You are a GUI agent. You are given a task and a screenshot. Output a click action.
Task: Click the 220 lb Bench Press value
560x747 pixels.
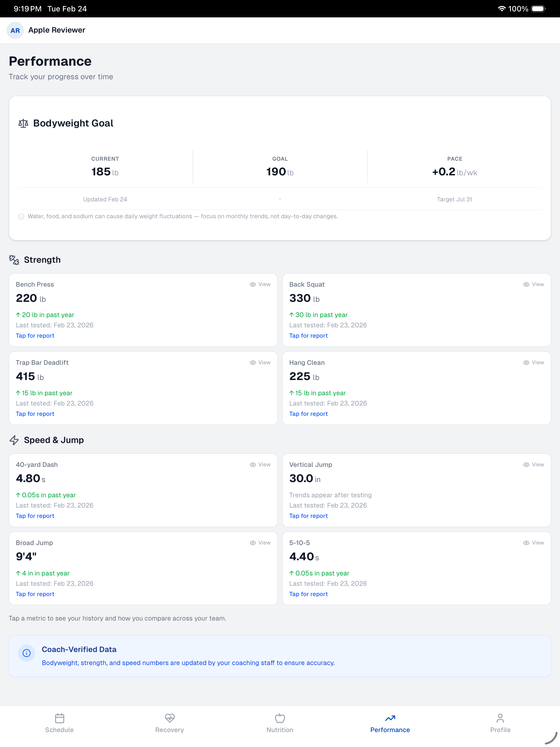[31, 298]
